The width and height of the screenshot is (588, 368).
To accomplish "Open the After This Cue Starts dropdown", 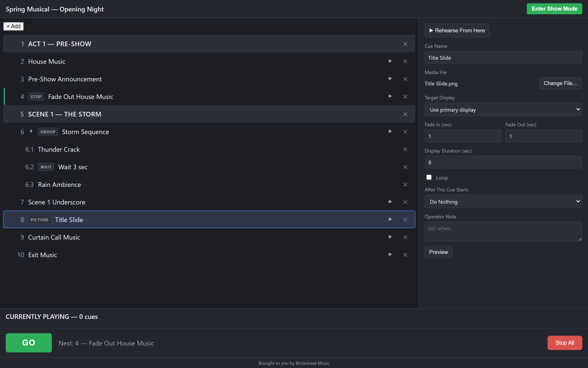I will click(x=503, y=202).
